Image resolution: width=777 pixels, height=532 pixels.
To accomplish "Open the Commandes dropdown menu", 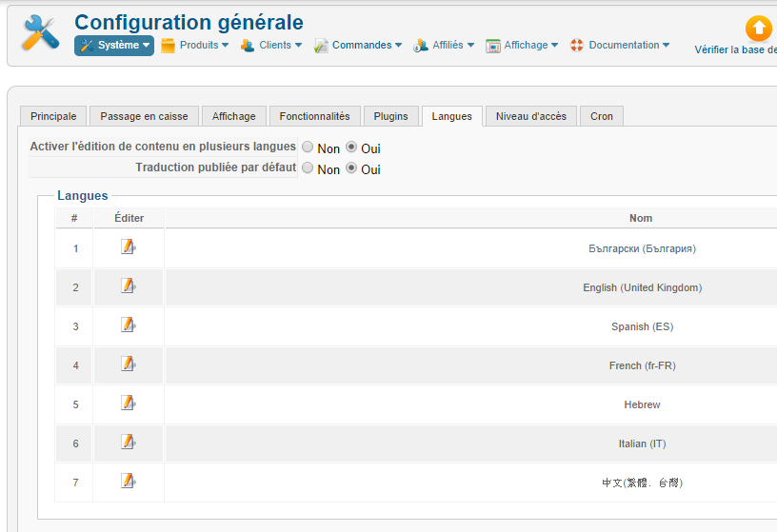I will click(358, 46).
